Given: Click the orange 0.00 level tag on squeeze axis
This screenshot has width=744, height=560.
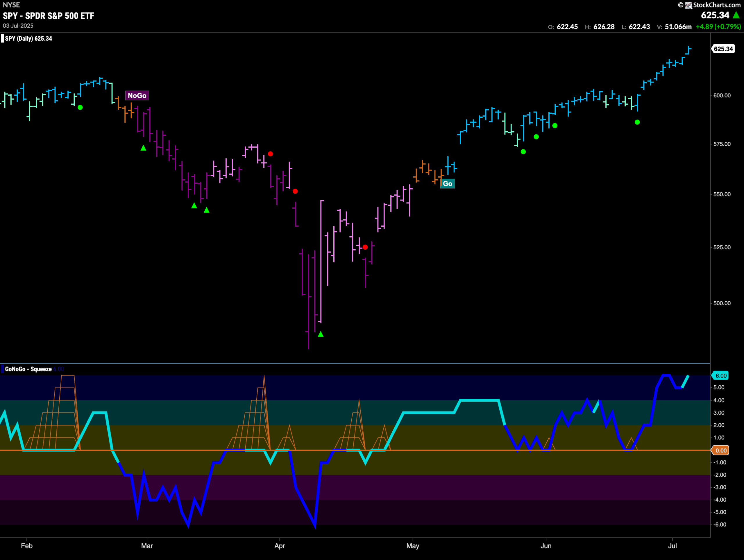Looking at the screenshot, I should pos(720,450).
